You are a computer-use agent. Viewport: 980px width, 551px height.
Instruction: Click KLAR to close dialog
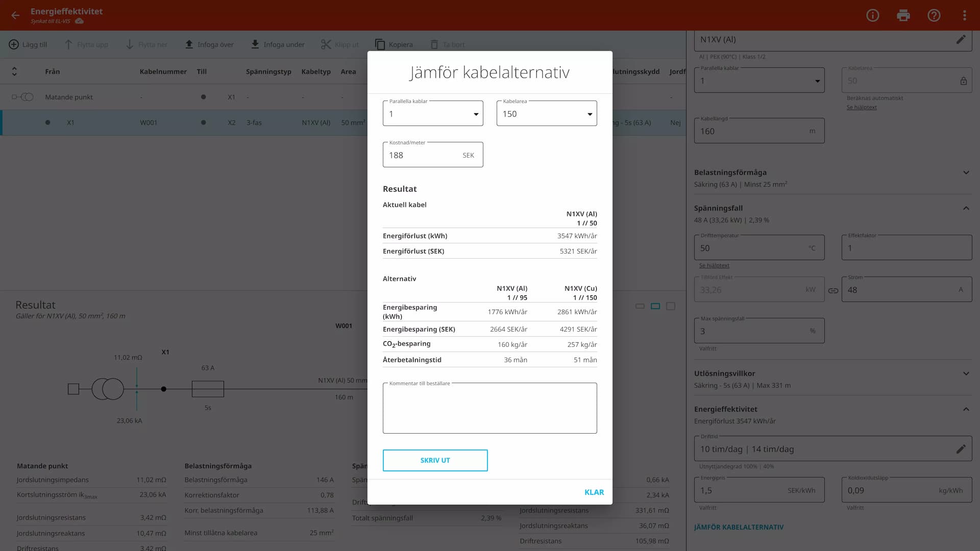(x=594, y=492)
